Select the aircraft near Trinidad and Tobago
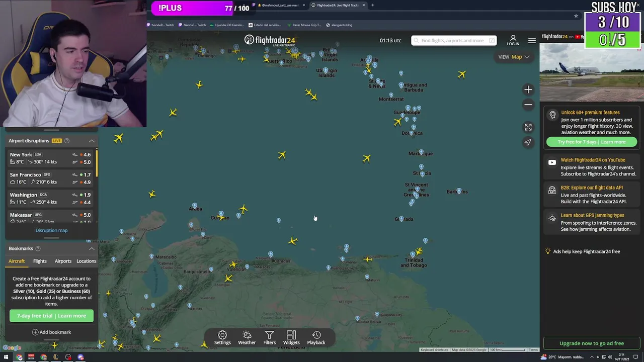This screenshot has height=362, width=644. click(x=419, y=251)
